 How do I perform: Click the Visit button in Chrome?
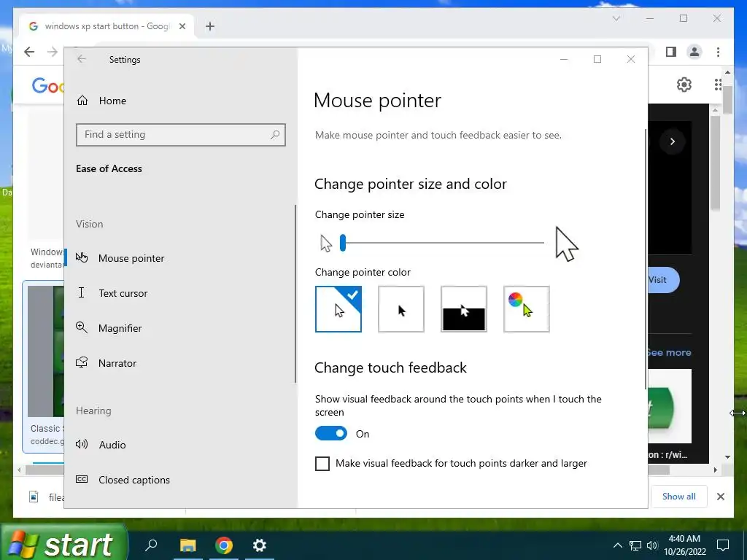pyautogui.click(x=663, y=280)
